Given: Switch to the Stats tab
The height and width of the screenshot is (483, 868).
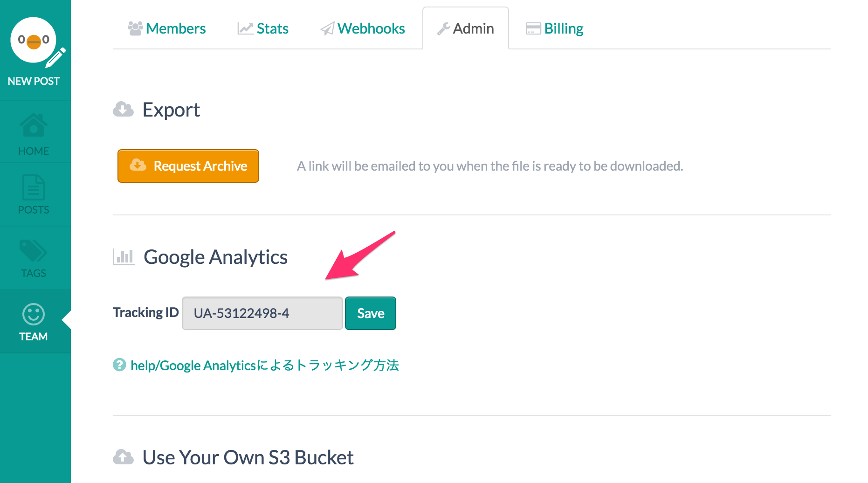Looking at the screenshot, I should [263, 28].
